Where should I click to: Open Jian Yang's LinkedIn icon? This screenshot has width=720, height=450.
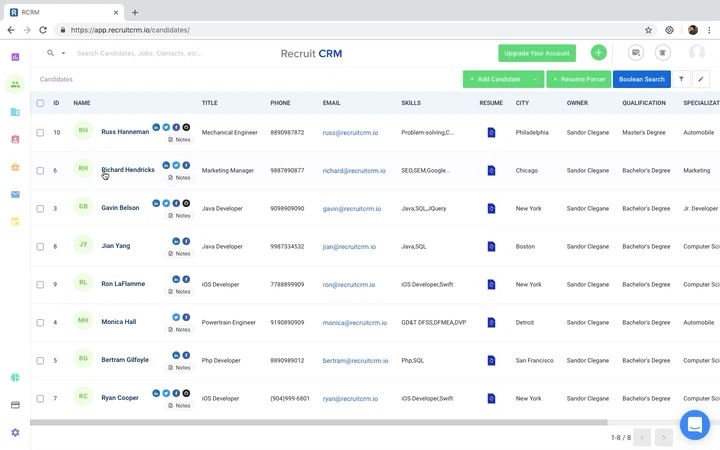coord(176,241)
